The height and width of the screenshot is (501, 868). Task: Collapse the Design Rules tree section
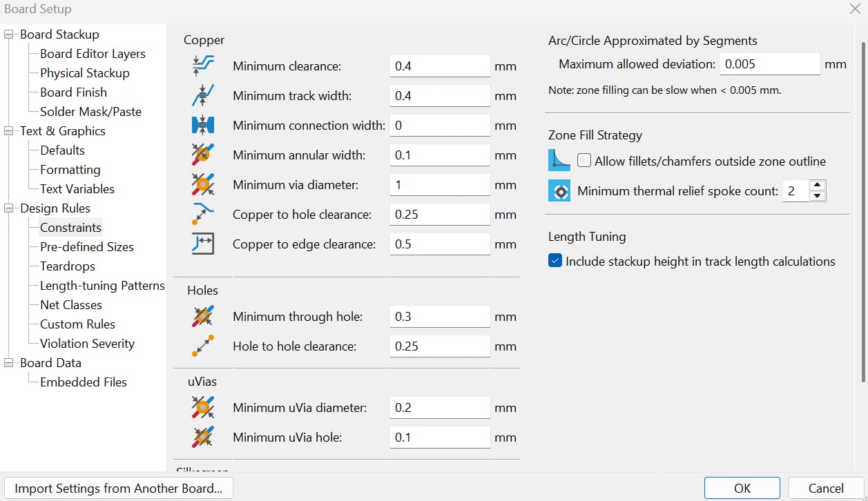coord(10,208)
